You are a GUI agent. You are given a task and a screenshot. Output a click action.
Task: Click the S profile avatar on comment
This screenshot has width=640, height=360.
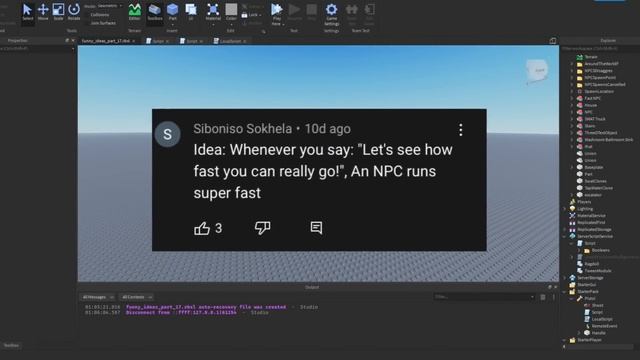coord(167,134)
